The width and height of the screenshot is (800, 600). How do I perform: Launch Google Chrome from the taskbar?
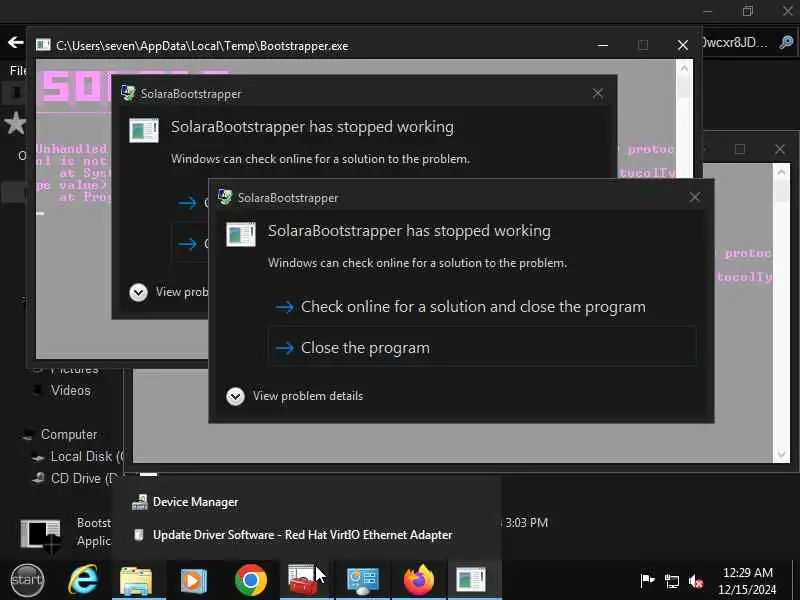click(251, 580)
